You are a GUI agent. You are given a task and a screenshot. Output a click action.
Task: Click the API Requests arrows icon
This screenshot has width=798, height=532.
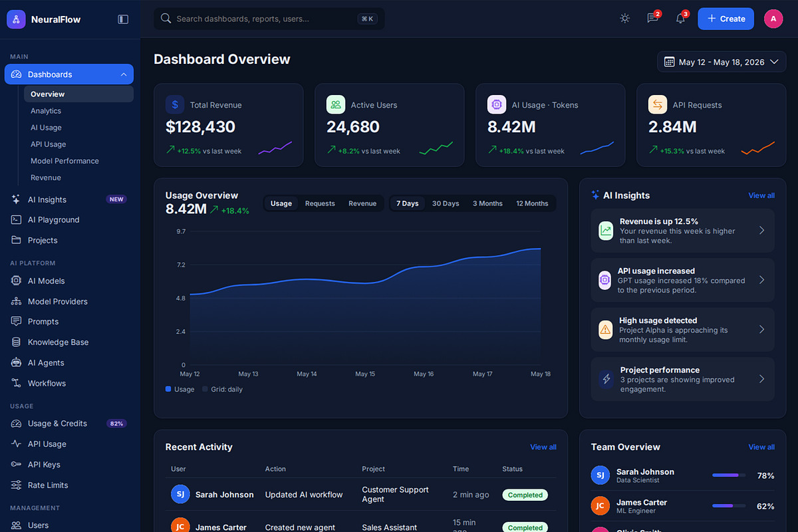(x=658, y=104)
